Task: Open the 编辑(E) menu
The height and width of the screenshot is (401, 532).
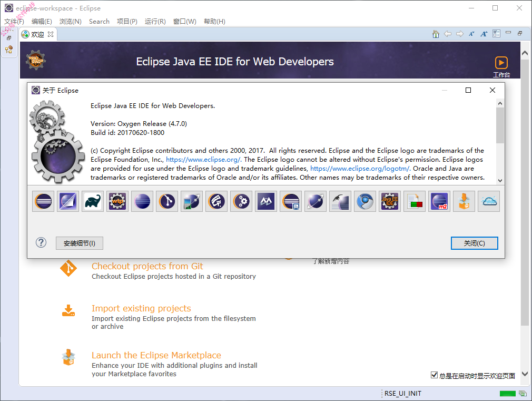Action: click(x=42, y=22)
